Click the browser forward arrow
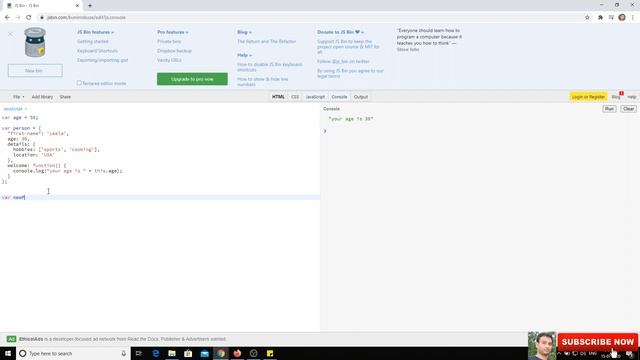640x360 pixels. (x=18, y=18)
